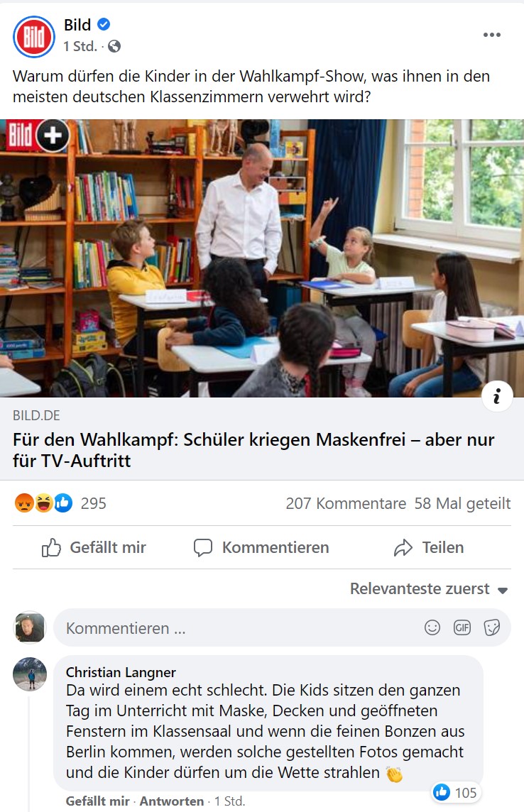
Task: Open the 207 Kommentare link
Action: pos(346,503)
